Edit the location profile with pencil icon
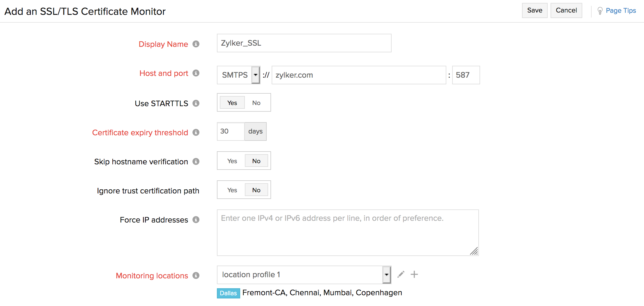644x306 pixels. pyautogui.click(x=401, y=274)
